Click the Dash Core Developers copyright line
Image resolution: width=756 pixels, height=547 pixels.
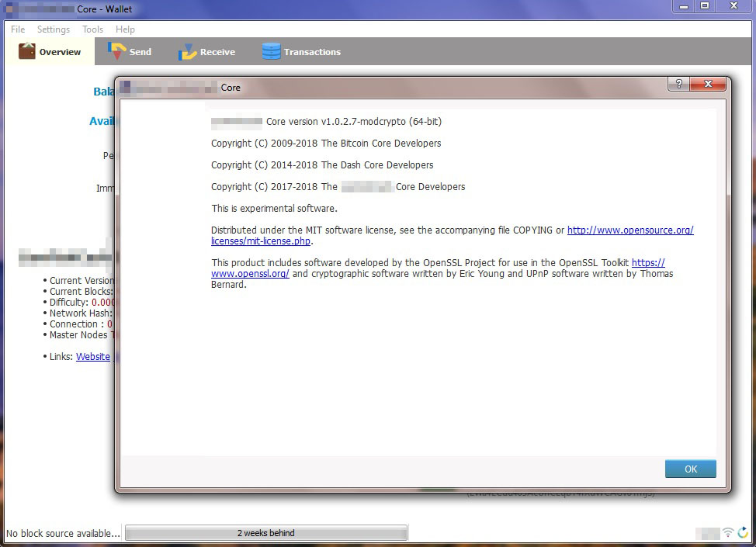(x=322, y=164)
